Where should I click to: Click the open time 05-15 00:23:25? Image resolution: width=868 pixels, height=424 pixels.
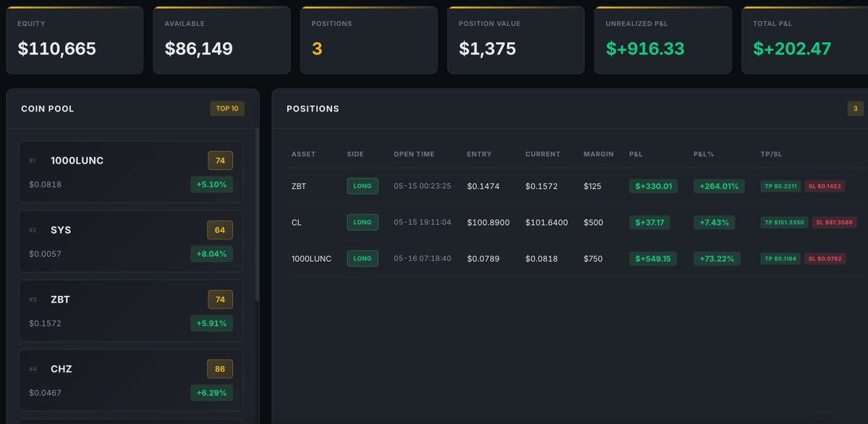(x=422, y=186)
